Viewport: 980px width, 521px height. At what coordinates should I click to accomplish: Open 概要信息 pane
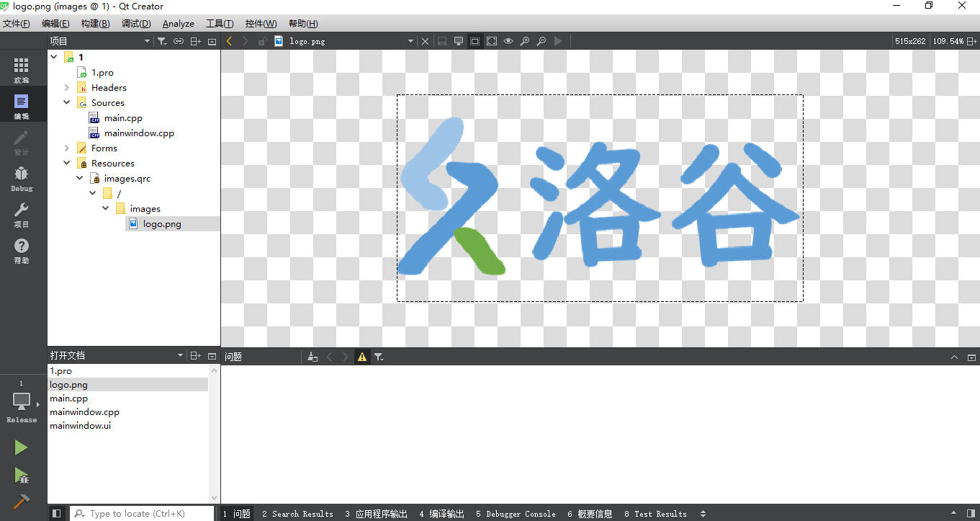590,514
